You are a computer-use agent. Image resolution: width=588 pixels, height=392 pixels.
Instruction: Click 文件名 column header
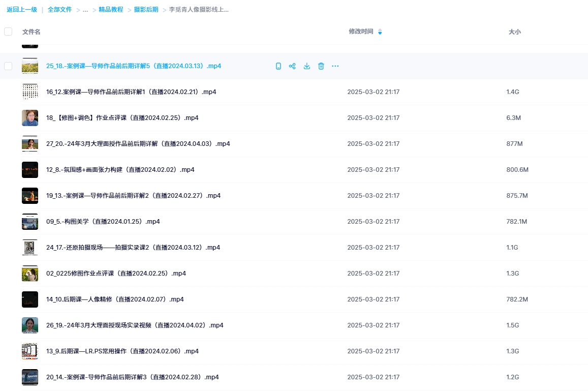pos(30,31)
